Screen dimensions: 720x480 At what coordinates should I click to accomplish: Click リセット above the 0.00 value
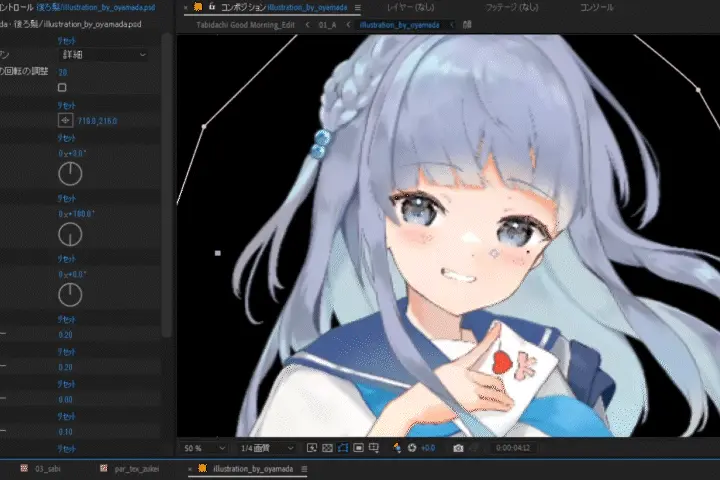click(66, 384)
